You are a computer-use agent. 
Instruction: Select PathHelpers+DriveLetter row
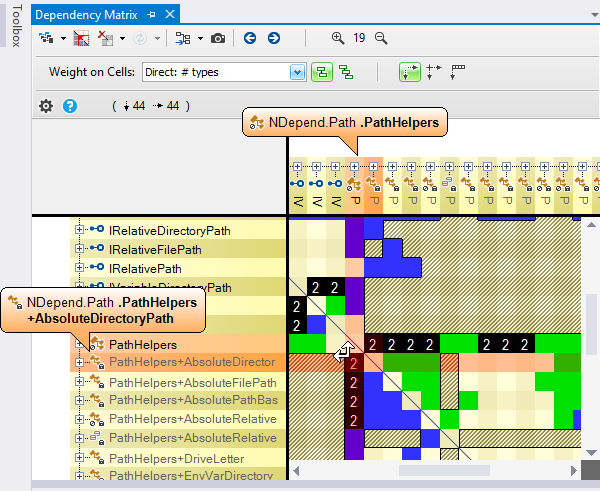click(x=178, y=458)
